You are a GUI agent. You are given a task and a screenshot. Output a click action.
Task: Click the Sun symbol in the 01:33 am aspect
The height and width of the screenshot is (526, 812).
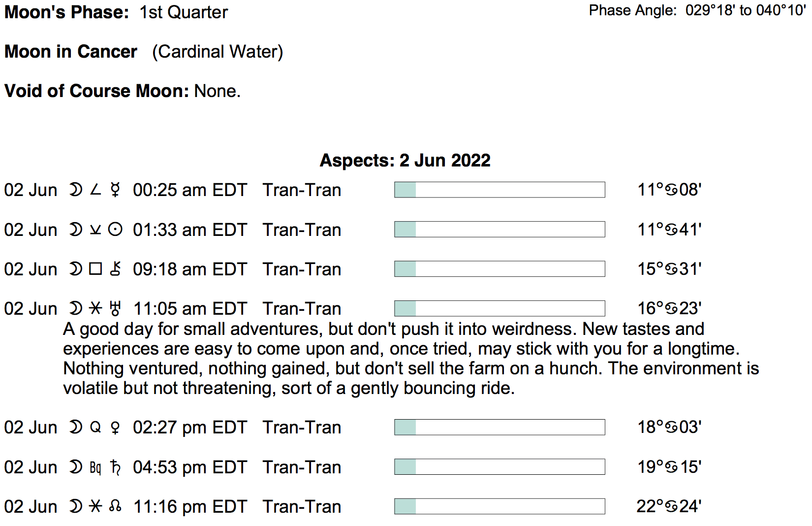pyautogui.click(x=115, y=230)
